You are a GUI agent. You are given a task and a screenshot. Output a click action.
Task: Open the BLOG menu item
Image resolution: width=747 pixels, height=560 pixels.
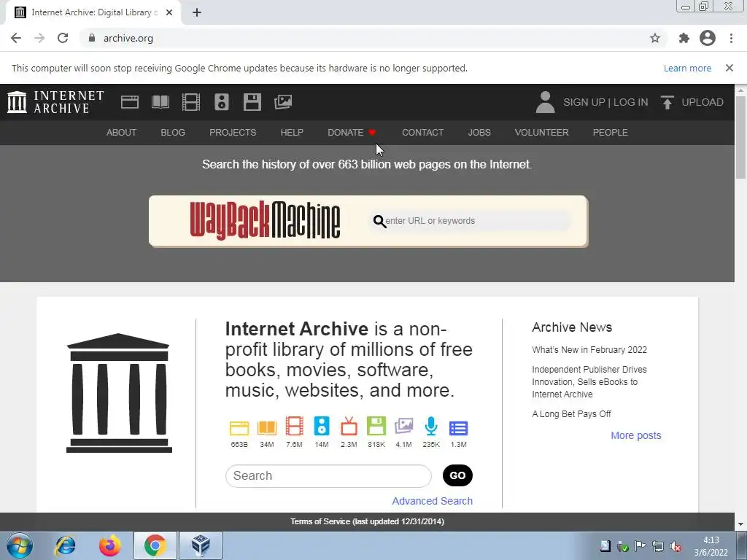[173, 133]
